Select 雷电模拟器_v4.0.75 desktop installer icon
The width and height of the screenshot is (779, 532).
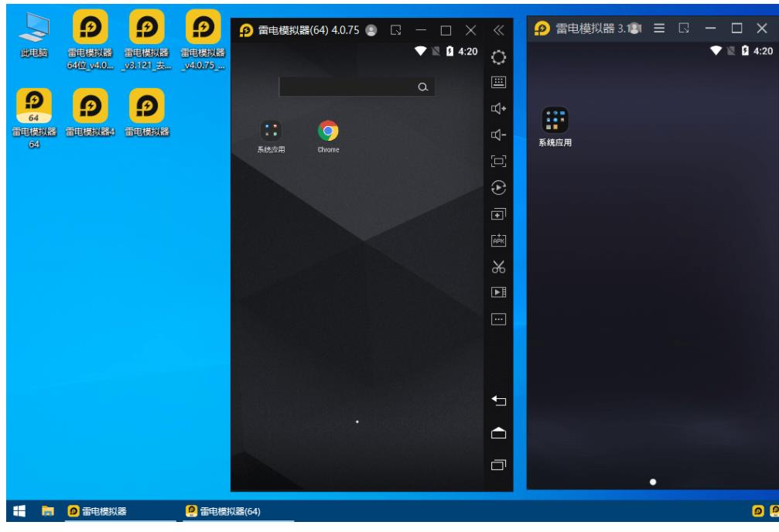click(x=203, y=40)
